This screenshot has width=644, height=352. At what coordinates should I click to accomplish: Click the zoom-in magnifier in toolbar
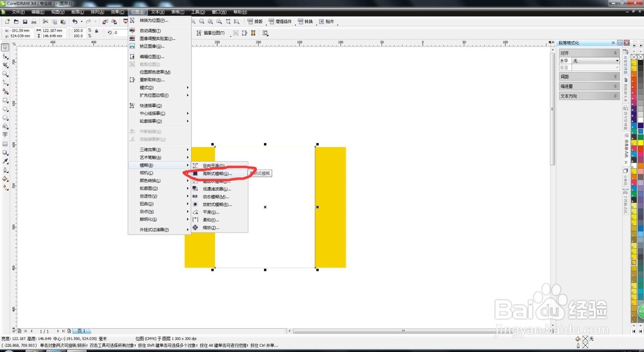(202, 21)
